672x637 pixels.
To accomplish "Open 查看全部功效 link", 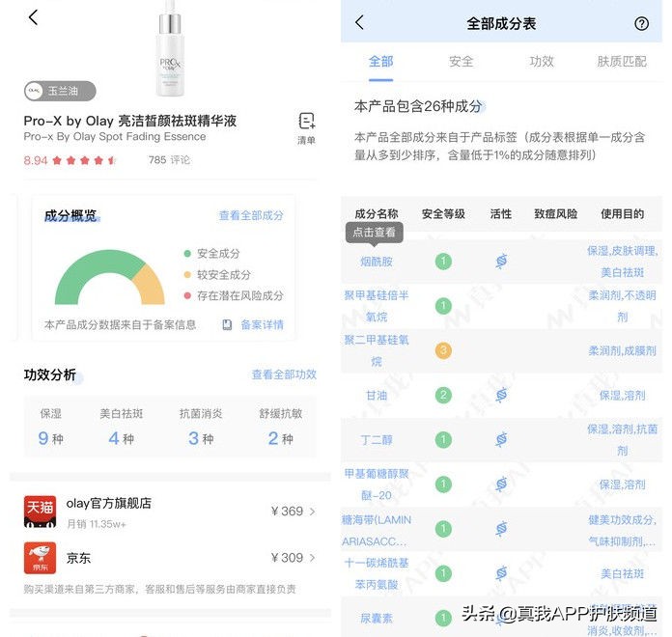I will 284,374.
